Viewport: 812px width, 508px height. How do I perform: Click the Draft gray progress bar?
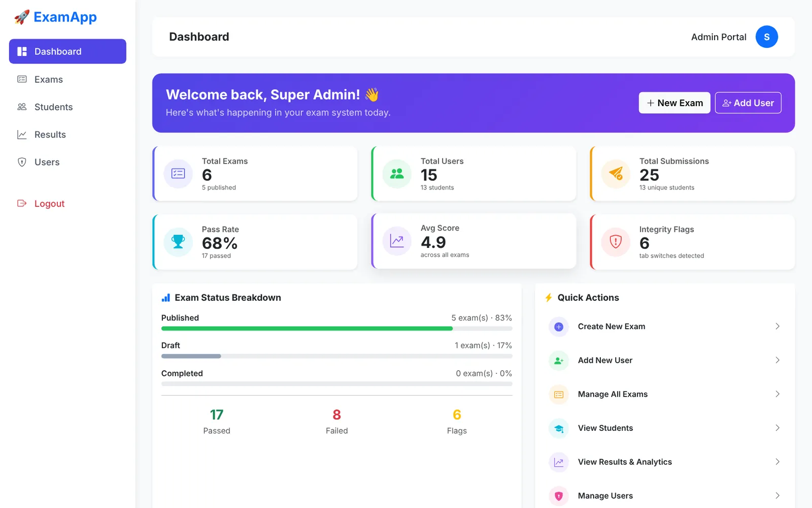pyautogui.click(x=191, y=356)
